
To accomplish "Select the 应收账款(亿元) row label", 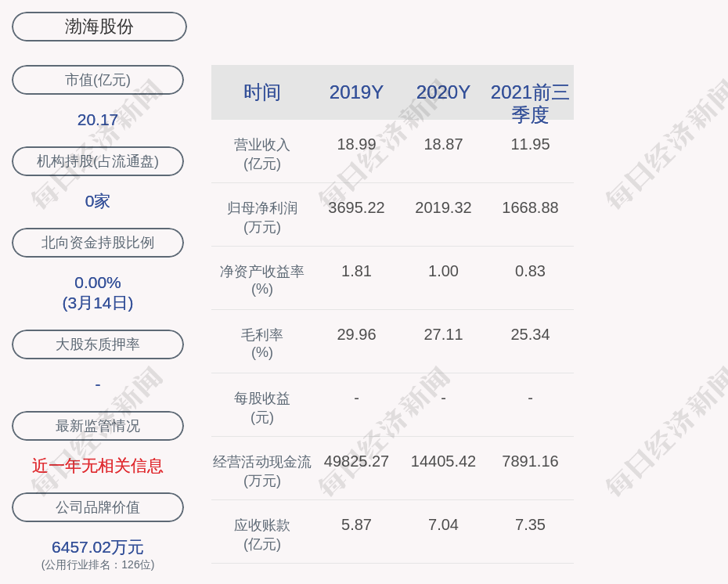I will point(262,535).
